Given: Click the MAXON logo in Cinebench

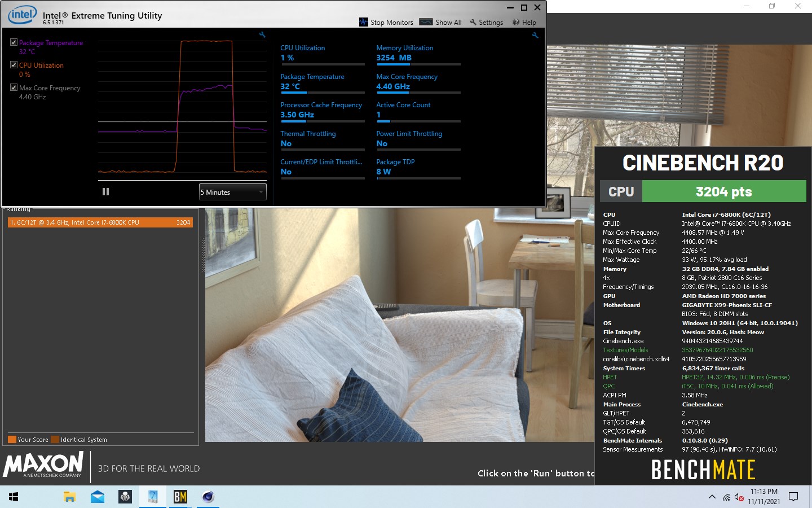Looking at the screenshot, I should coord(43,465).
